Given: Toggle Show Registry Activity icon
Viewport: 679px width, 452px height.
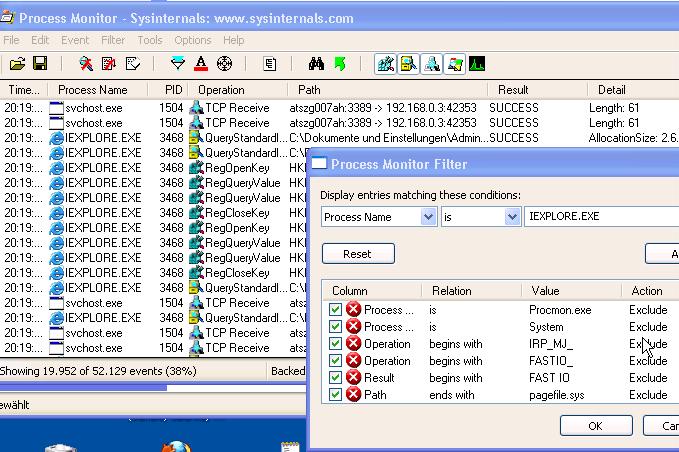Looking at the screenshot, I should (385, 64).
